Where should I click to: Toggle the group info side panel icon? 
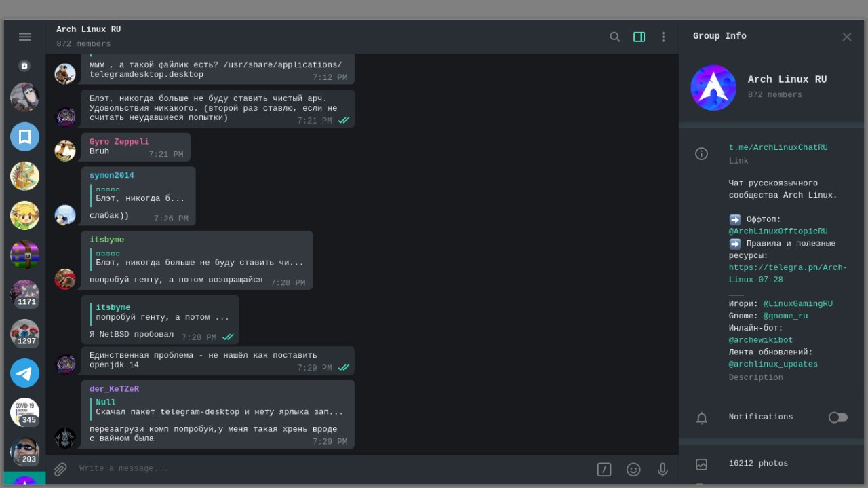tap(639, 37)
